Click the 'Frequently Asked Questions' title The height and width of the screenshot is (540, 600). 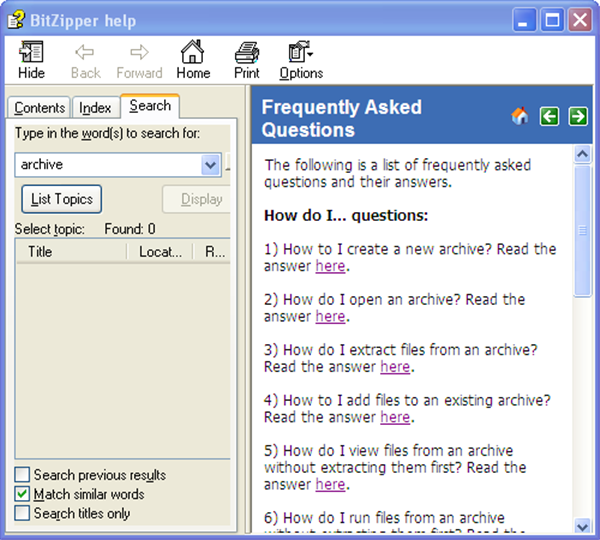[x=342, y=118]
